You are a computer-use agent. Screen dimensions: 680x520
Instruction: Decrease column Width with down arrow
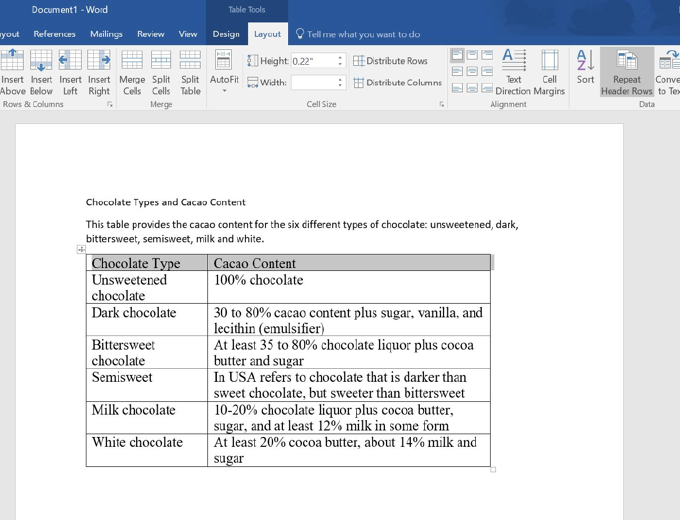[x=340, y=86]
